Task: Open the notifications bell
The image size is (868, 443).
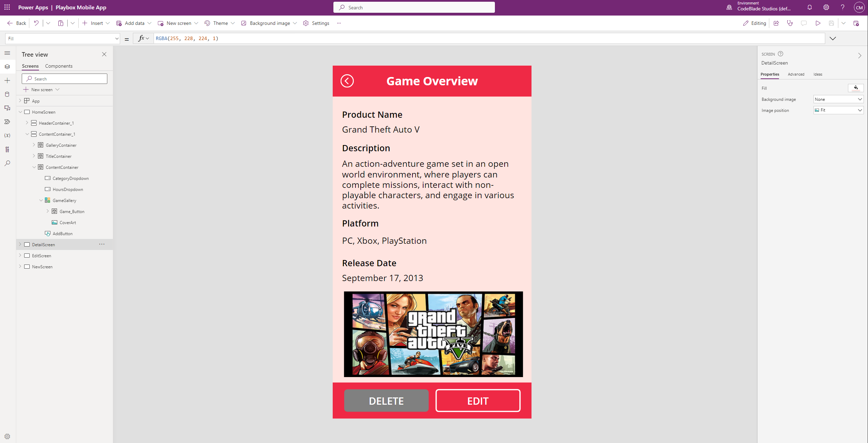Action: (x=809, y=7)
